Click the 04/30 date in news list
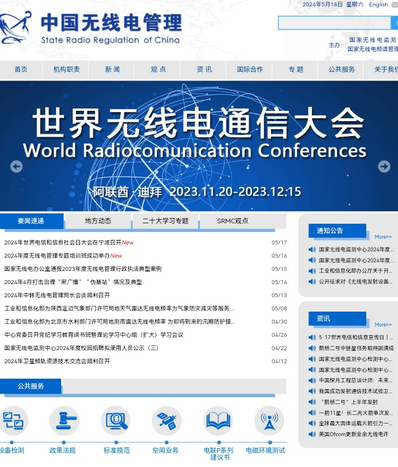Viewport: 398px width, 467px height. pos(279,322)
